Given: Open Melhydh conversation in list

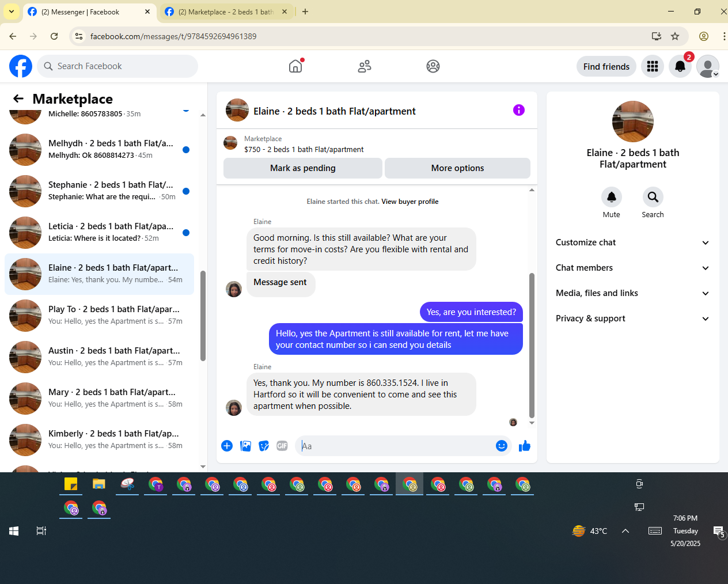Looking at the screenshot, I should pyautogui.click(x=99, y=149).
